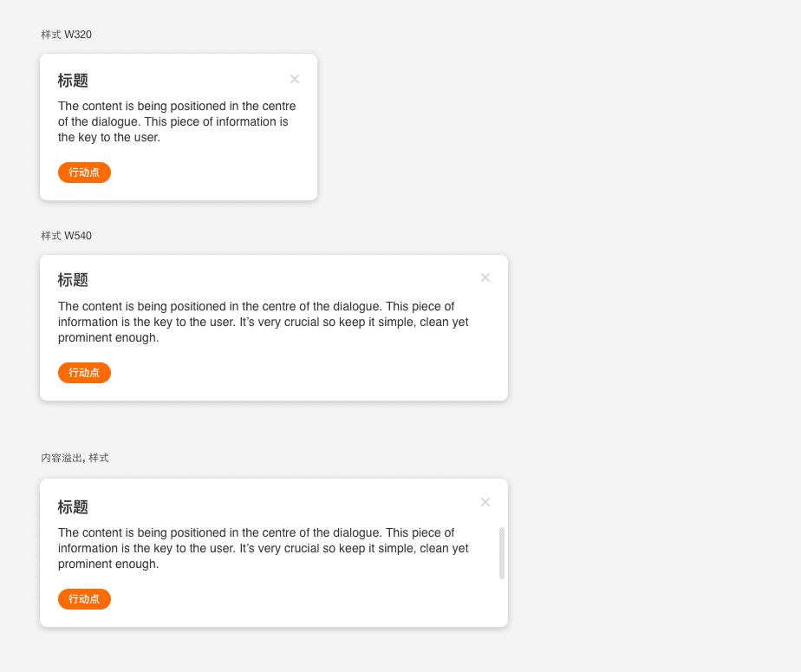Screen dimensions: 801x672
Task: Click 行动点 button in the W540 dialog
Action: tap(84, 373)
